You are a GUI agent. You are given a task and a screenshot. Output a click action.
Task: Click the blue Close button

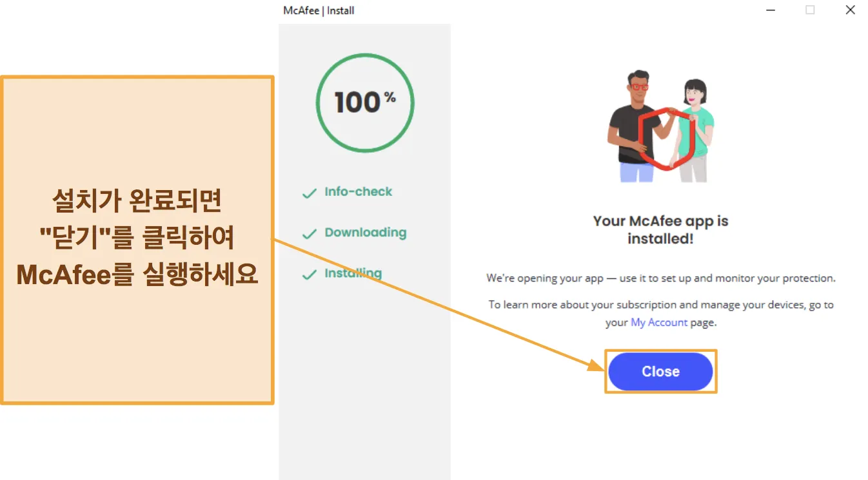tap(660, 371)
